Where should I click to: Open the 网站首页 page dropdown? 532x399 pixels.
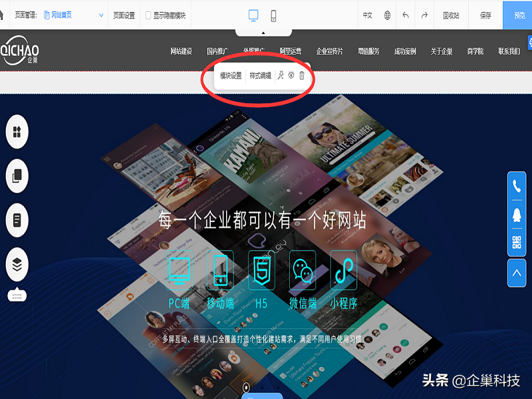[x=74, y=15]
